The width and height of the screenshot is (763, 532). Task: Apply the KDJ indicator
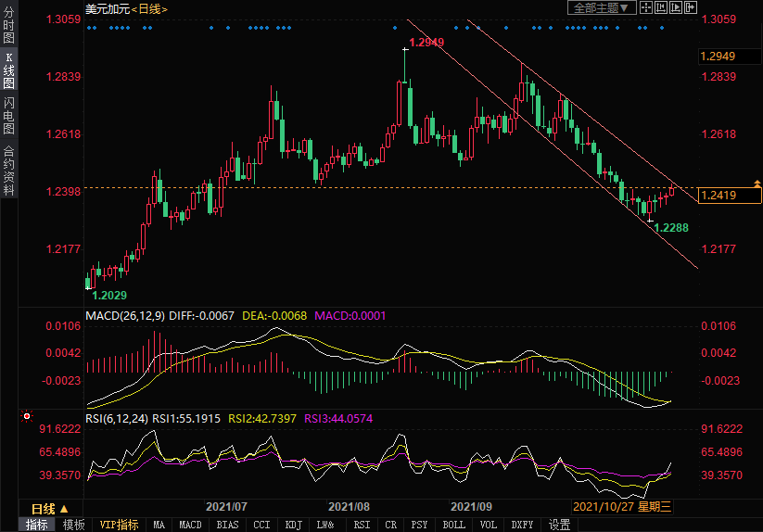pyautogui.click(x=293, y=525)
